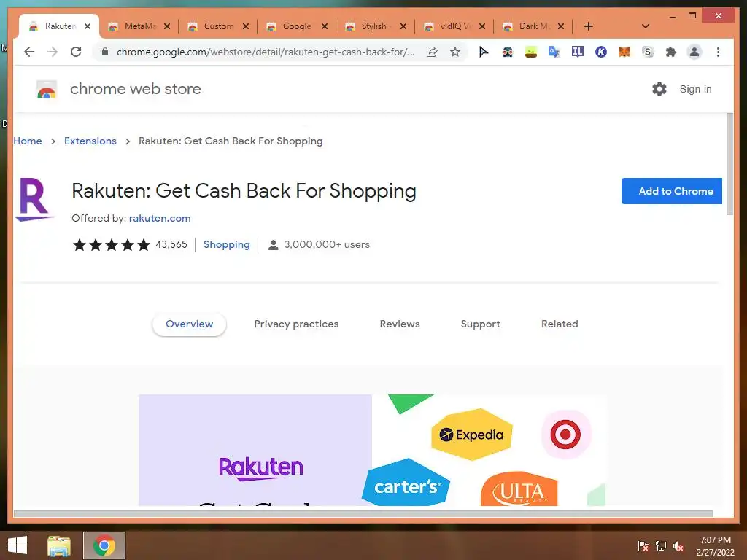
Task: Close the Rakuten tab
Action: pos(88,26)
